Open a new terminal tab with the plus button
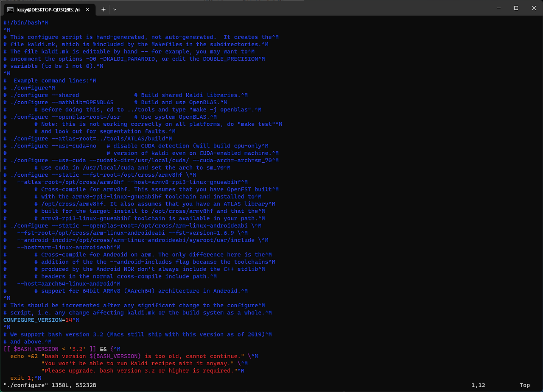This screenshot has width=543, height=392. (103, 9)
